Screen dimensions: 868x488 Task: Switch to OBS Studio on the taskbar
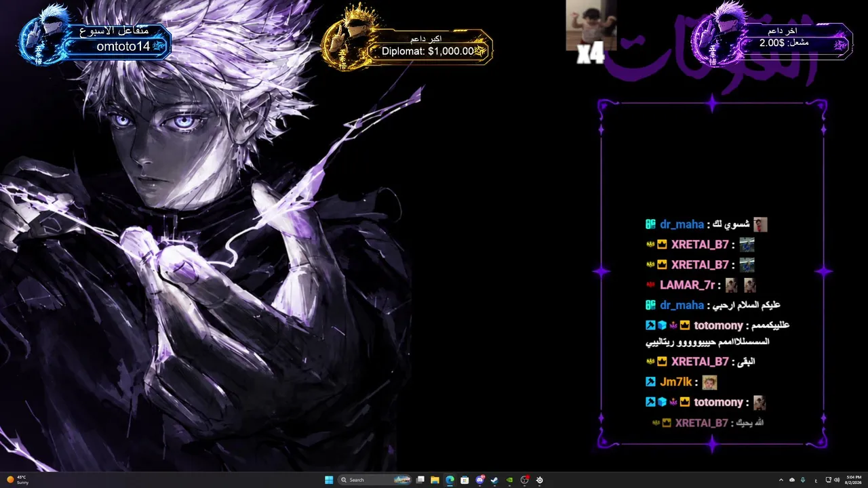[x=524, y=480]
